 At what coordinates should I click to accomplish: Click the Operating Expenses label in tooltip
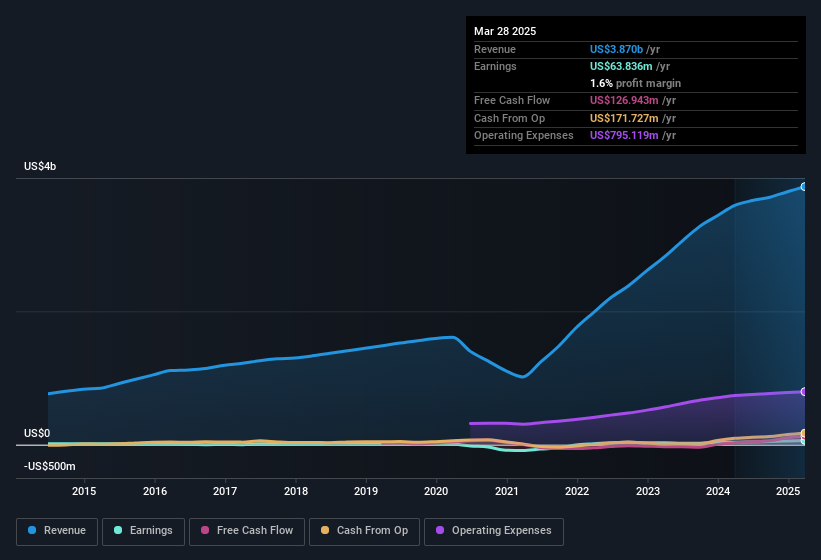[x=524, y=136]
